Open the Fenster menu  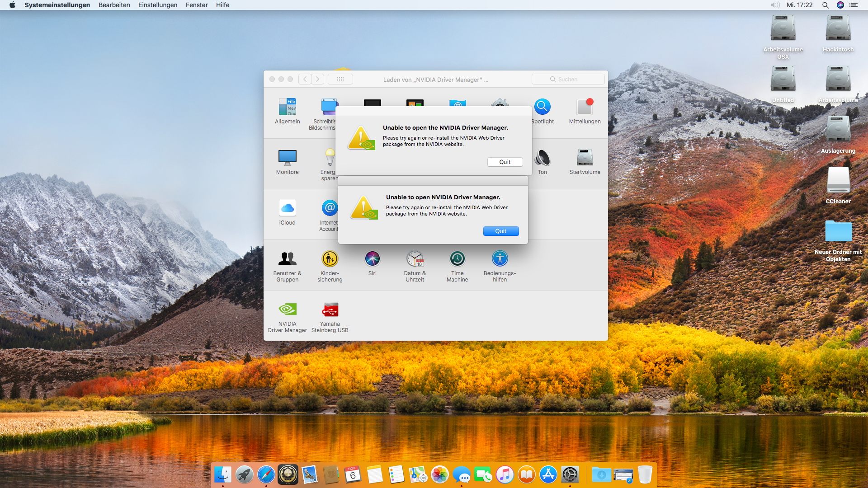click(x=197, y=5)
